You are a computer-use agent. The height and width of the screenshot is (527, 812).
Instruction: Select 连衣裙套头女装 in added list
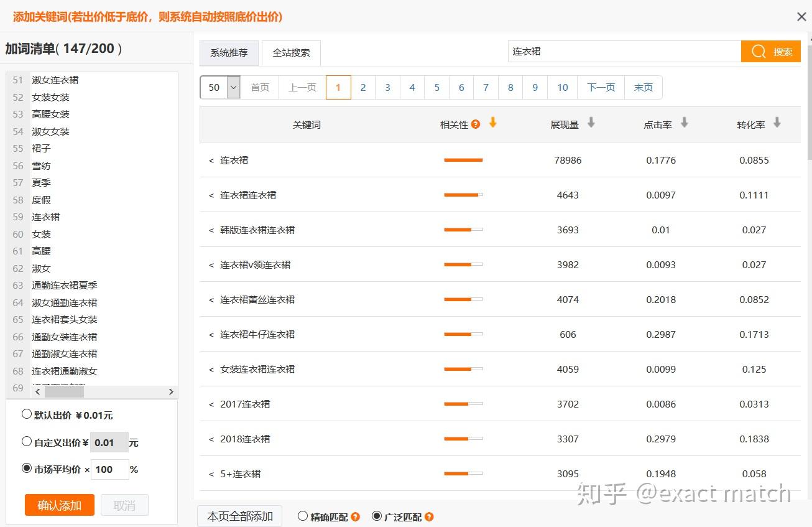pos(65,320)
